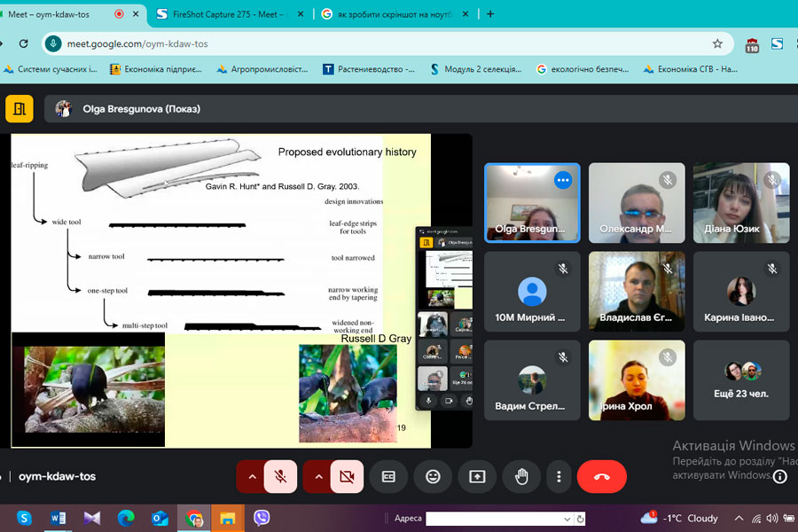Screen dimensions: 798x532
Task: Unmute the microphone in the call bar
Action: click(x=280, y=477)
